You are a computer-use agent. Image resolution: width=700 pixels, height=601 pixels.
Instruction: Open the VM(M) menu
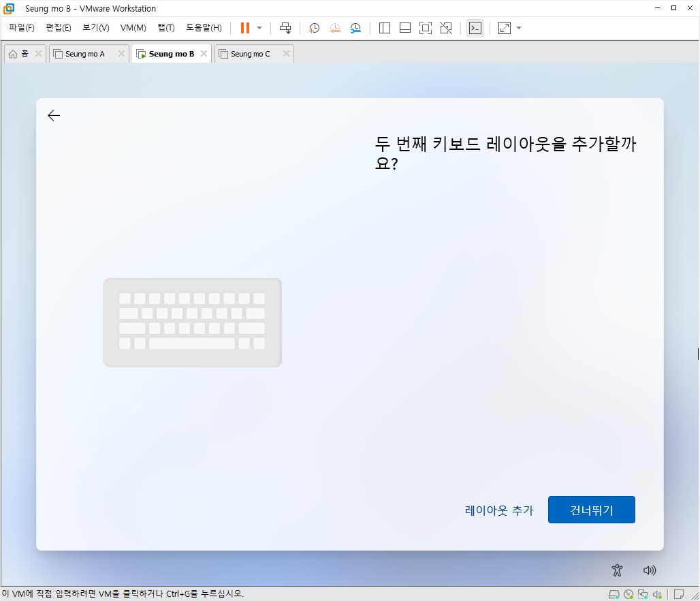click(133, 28)
